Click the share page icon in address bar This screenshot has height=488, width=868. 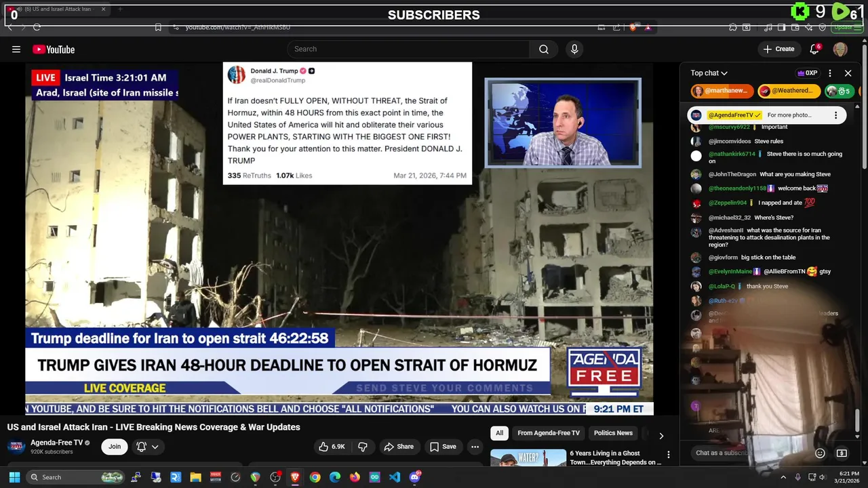pos(616,27)
